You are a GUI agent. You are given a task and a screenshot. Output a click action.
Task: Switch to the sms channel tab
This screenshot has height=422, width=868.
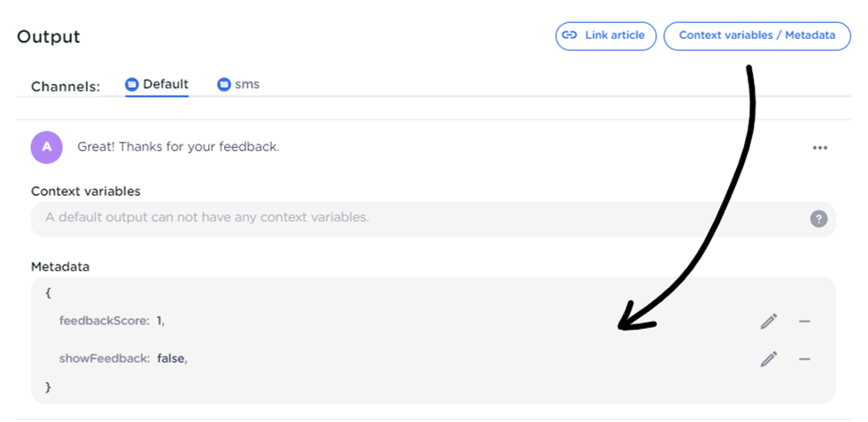click(x=247, y=84)
